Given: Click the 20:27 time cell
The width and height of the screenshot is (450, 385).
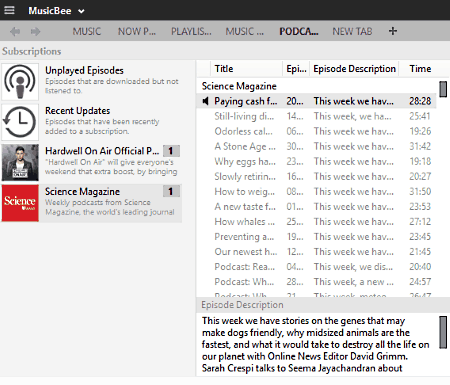Looking at the screenshot, I should 420,176.
